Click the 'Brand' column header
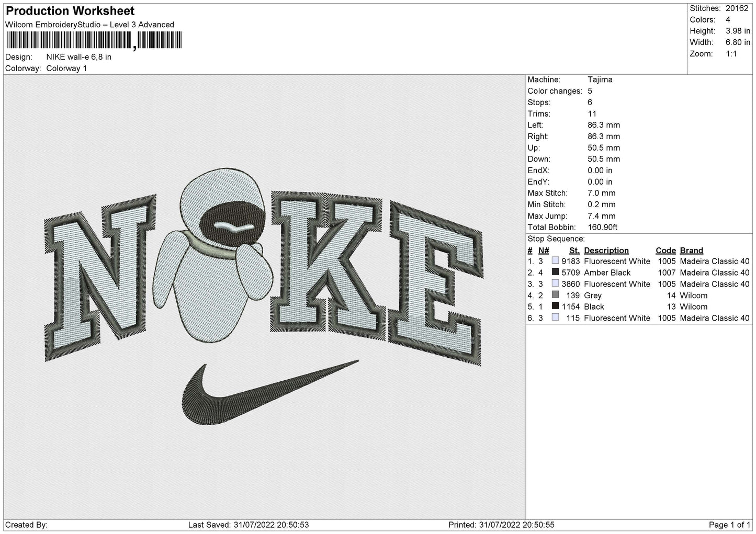 (x=692, y=251)
